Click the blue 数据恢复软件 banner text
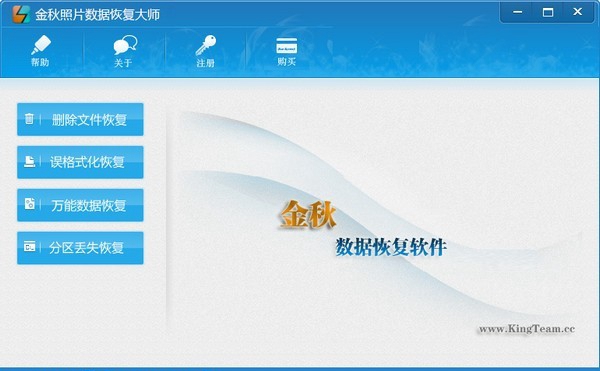 click(x=391, y=247)
